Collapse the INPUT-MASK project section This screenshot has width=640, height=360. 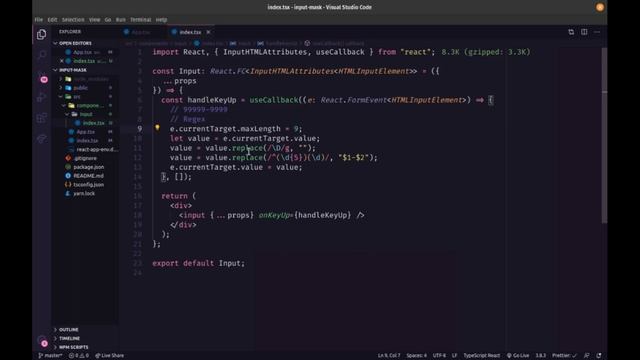point(72,70)
